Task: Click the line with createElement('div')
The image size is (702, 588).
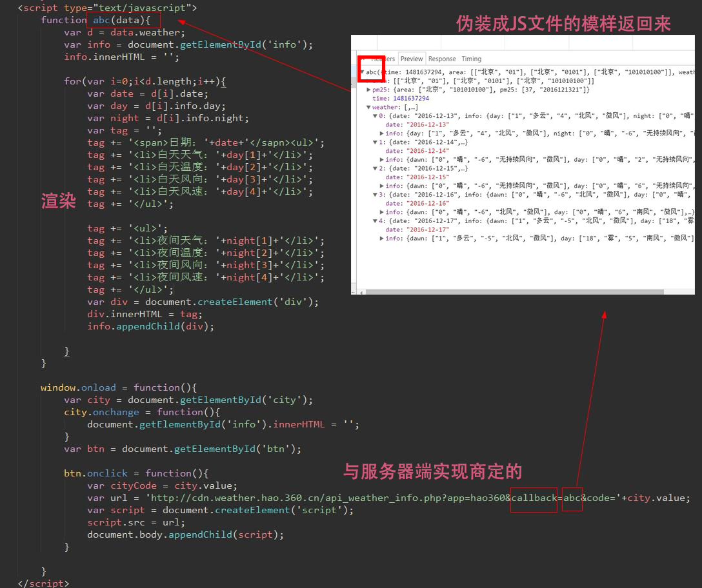Action: pyautogui.click(x=203, y=302)
